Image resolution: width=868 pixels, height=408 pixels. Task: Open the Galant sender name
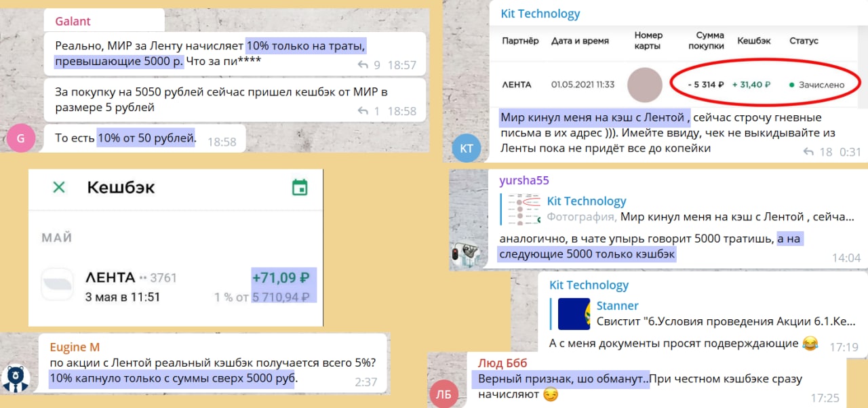[72, 21]
